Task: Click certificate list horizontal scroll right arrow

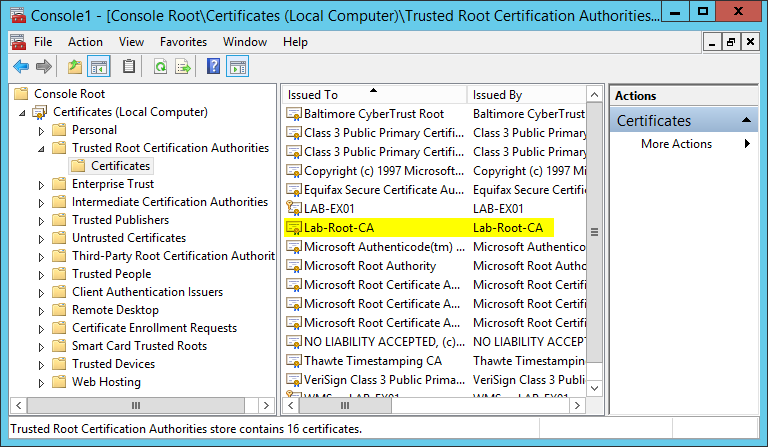Action: coord(577,405)
